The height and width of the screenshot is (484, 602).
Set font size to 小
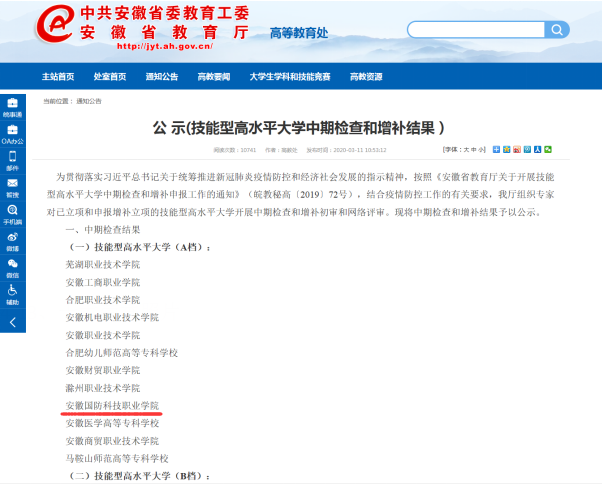(x=481, y=149)
